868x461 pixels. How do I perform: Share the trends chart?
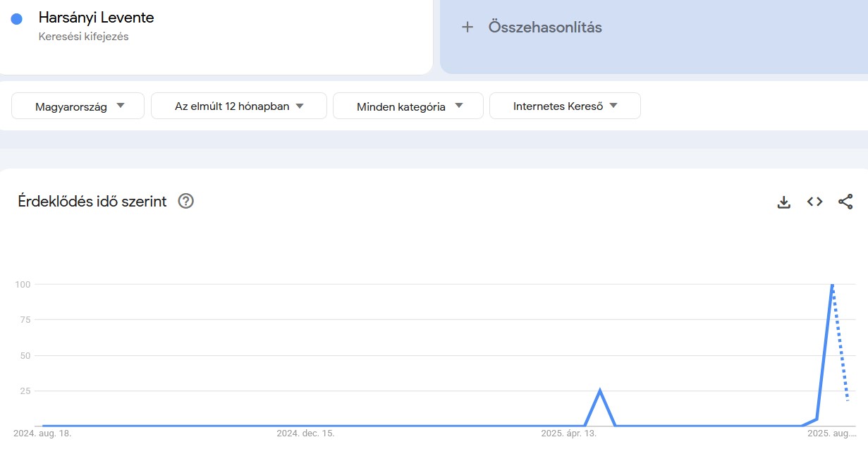pyautogui.click(x=845, y=202)
